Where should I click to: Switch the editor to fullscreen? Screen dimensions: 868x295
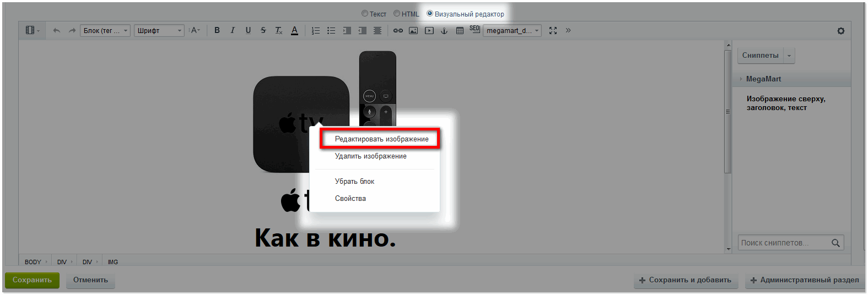coord(553,30)
